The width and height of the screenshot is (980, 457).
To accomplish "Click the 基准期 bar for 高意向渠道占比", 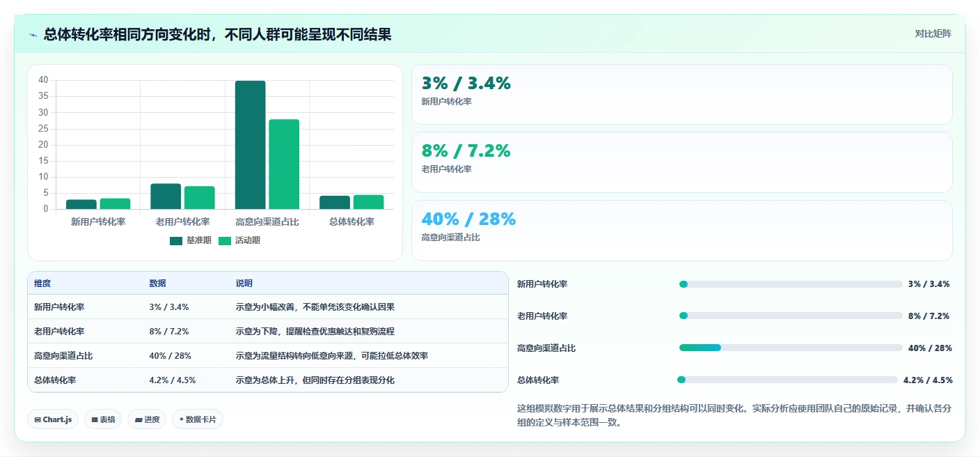I will [x=250, y=145].
